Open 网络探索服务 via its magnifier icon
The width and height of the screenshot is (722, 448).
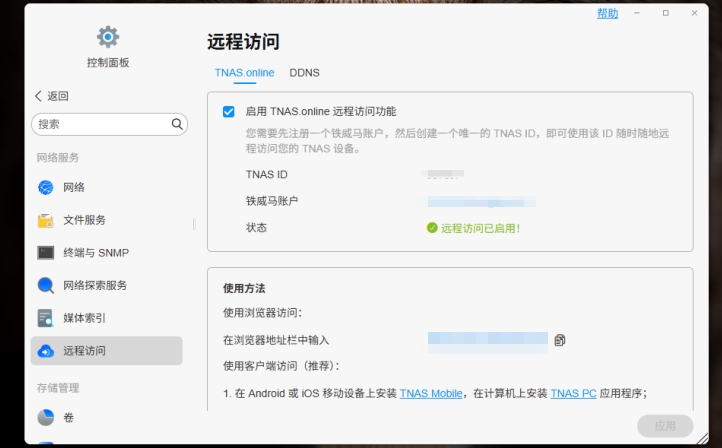coord(46,285)
